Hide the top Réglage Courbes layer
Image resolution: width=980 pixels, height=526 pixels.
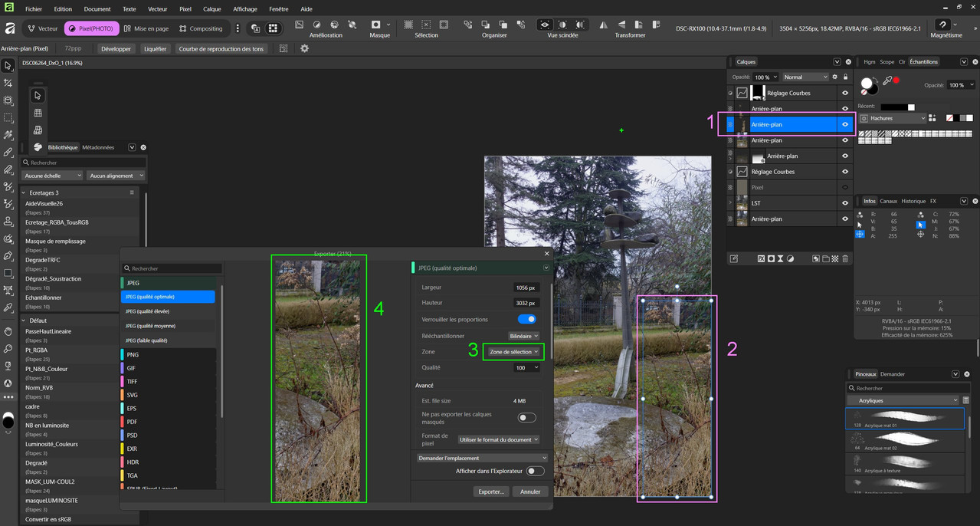click(x=845, y=93)
